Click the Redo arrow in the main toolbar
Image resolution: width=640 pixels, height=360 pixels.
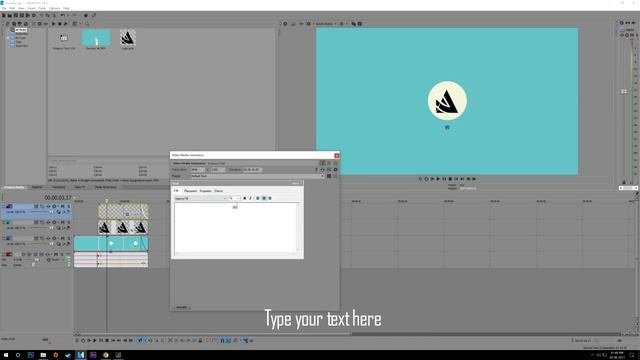(x=74, y=16)
